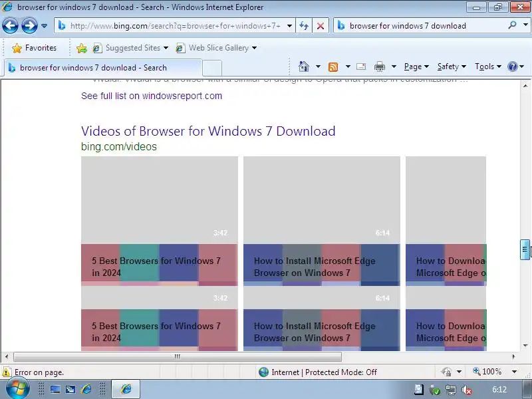The image size is (532, 399).
Task: Click the magnifier Search icon
Action: pos(512,25)
